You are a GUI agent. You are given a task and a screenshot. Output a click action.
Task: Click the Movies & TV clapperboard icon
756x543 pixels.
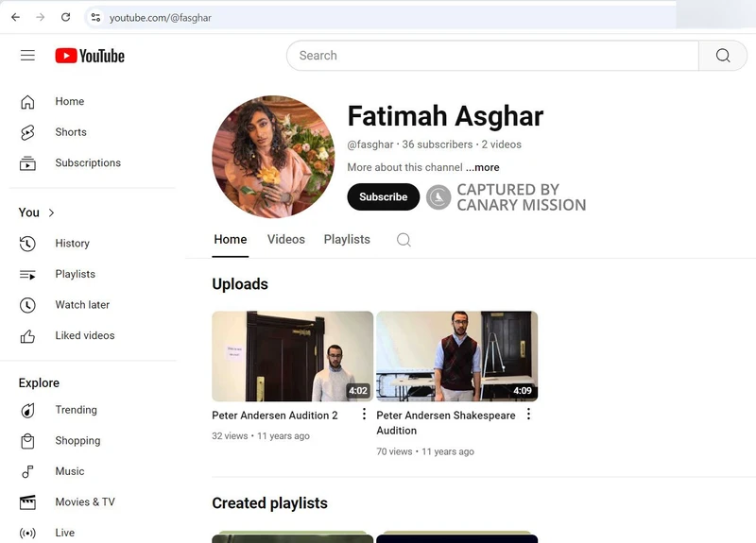pos(27,502)
